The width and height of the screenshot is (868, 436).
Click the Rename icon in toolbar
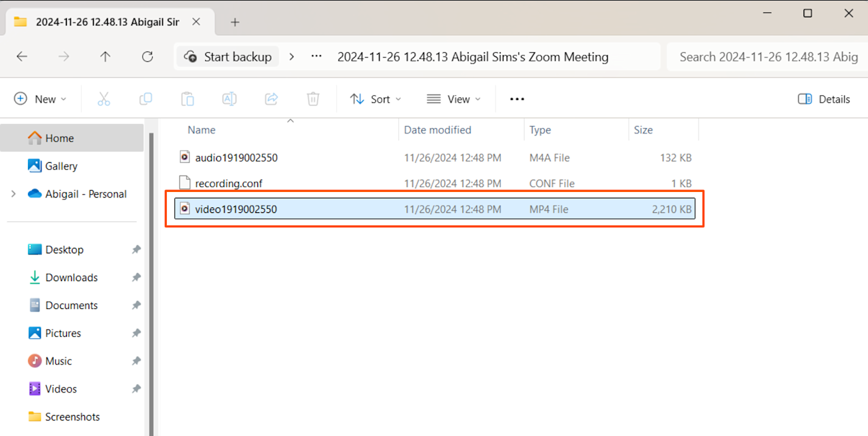(229, 99)
